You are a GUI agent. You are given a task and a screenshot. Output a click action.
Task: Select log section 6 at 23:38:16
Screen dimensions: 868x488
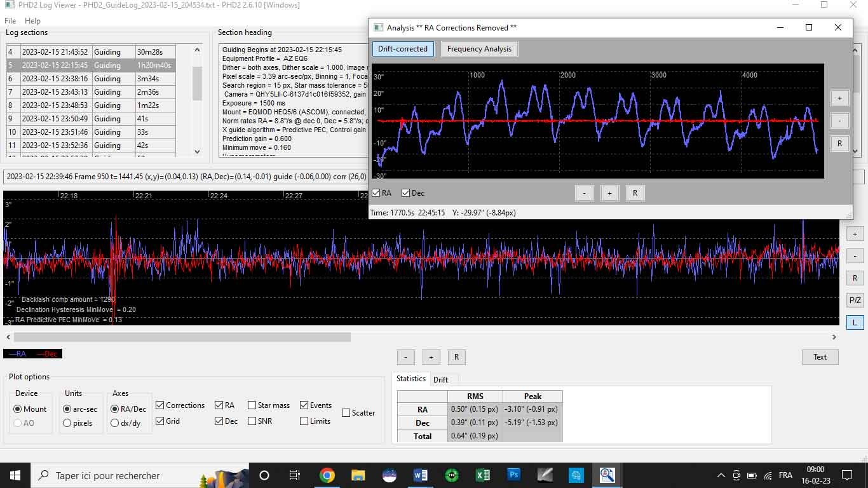(x=91, y=79)
